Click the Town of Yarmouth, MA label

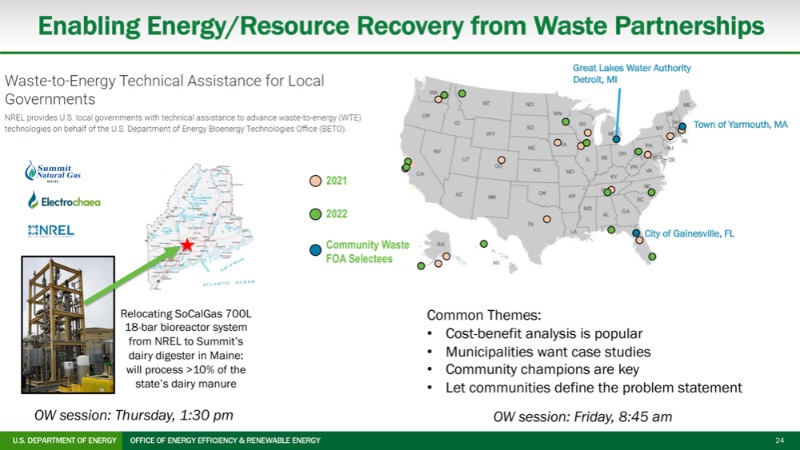741,125
